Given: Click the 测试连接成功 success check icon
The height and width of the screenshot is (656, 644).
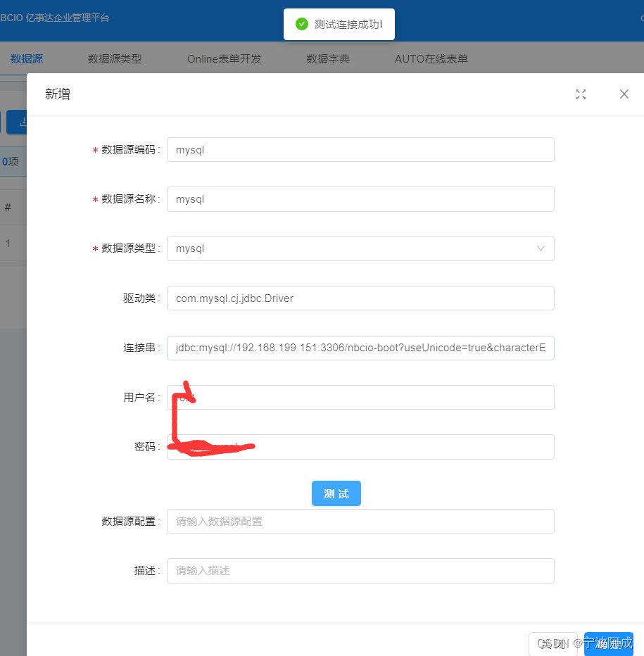Looking at the screenshot, I should pyautogui.click(x=302, y=24).
